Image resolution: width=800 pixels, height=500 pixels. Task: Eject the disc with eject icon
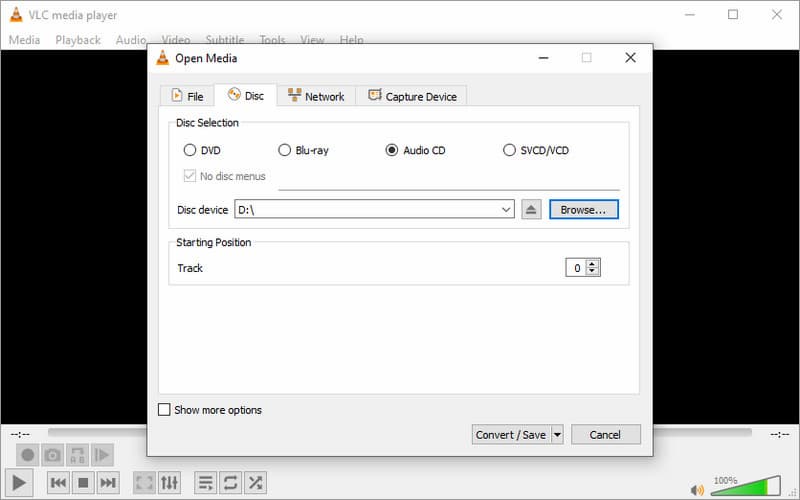pyautogui.click(x=531, y=210)
